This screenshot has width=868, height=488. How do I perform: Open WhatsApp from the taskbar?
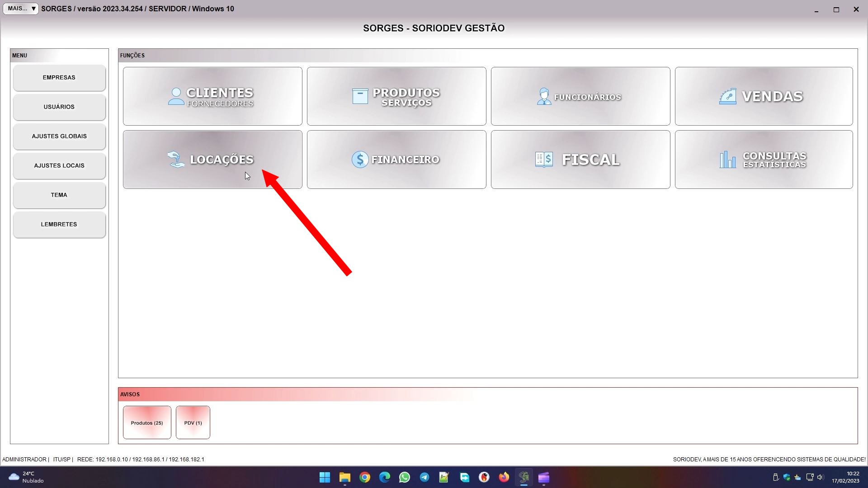(405, 477)
